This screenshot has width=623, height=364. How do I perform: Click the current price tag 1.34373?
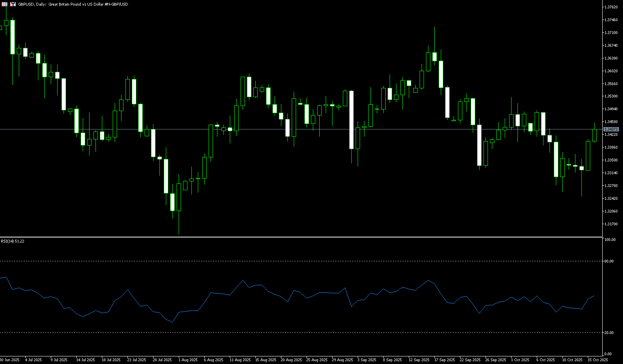[x=611, y=129]
